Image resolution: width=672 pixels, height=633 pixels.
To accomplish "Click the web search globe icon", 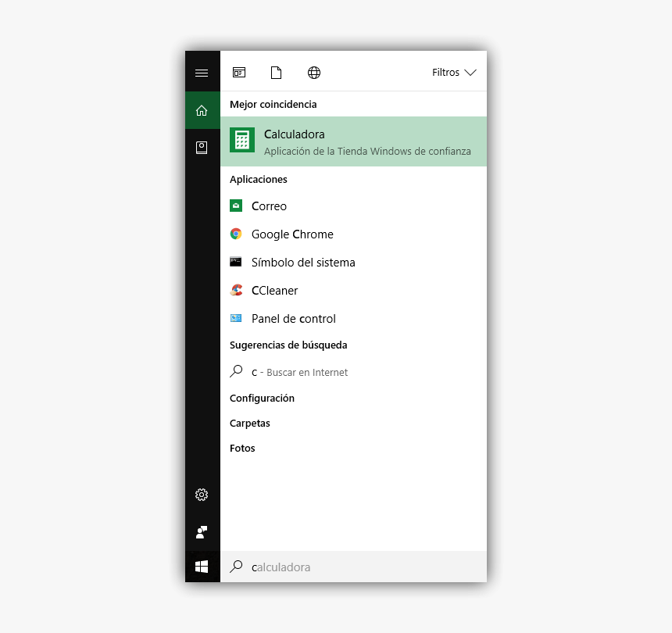I will tap(313, 72).
